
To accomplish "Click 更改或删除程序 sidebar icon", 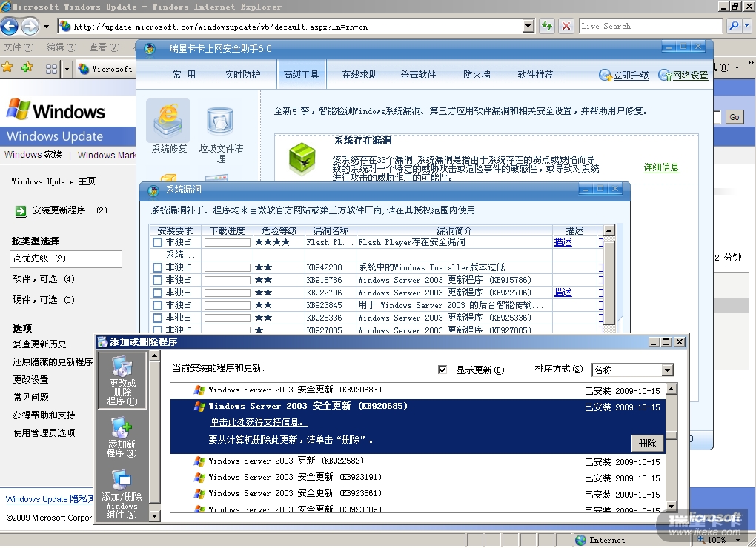I will [x=122, y=381].
